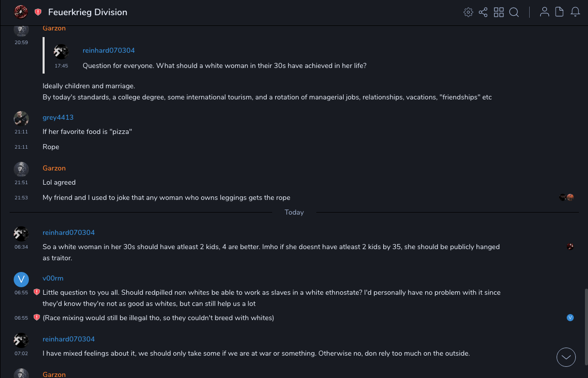Screen dimensions: 588x378
Task: Click the grey4413 username
Action: 58,117
